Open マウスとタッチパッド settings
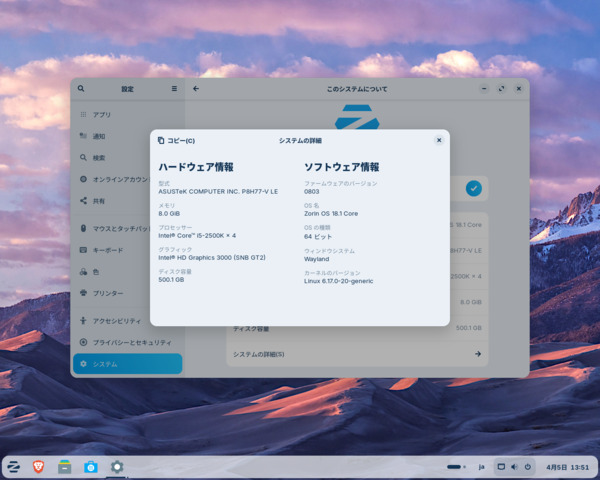Image resolution: width=600 pixels, height=480 pixels. tap(127, 229)
